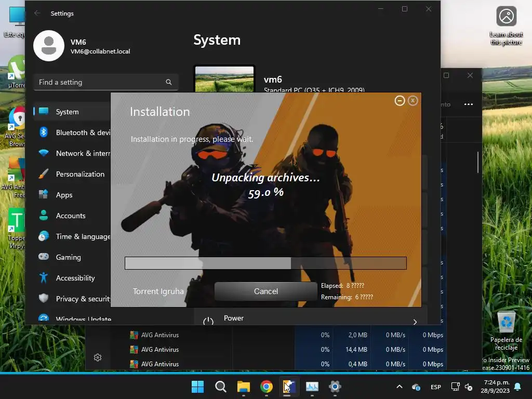The image size is (532, 399).
Task: Open the uTorrent desktop shortcut
Action: [16, 72]
